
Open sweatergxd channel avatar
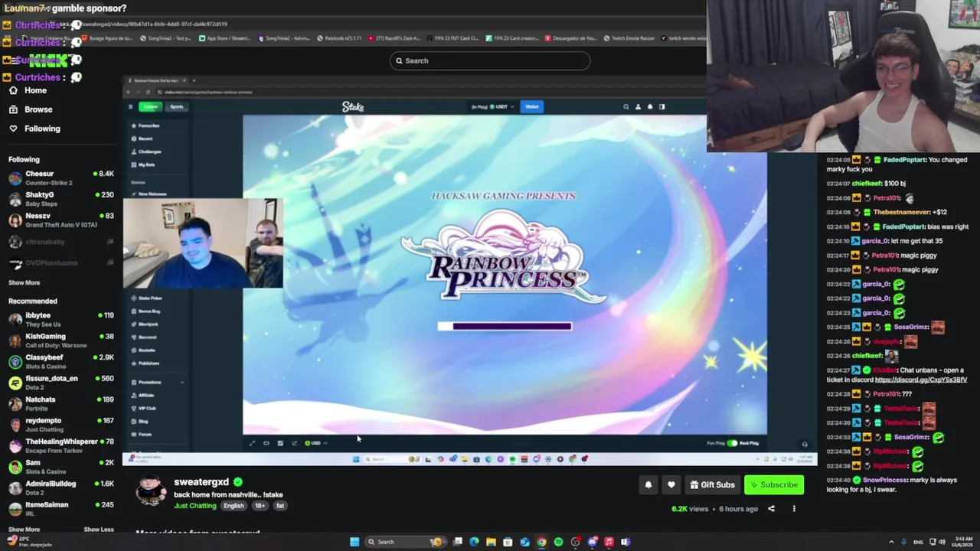[x=151, y=491]
